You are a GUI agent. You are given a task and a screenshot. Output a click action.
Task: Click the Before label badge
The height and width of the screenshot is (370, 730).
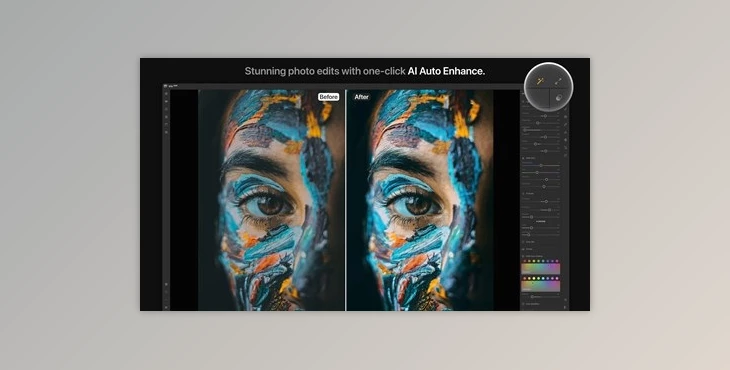[x=329, y=97]
